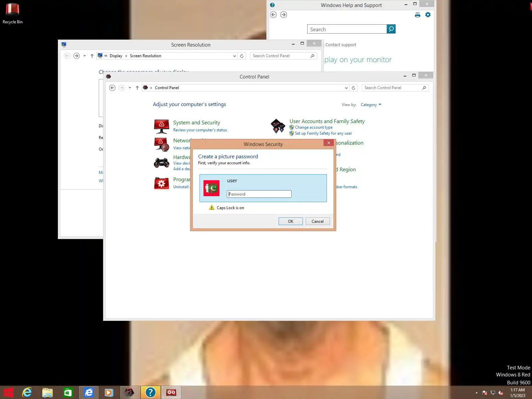Viewport: 532px width, 399px height.
Task: Open the Recycle Bin desktop icon
Action: [13, 13]
